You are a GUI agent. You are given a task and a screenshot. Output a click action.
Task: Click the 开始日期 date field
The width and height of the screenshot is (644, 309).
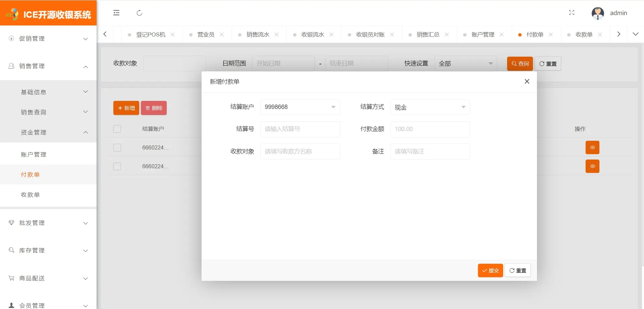283,63
